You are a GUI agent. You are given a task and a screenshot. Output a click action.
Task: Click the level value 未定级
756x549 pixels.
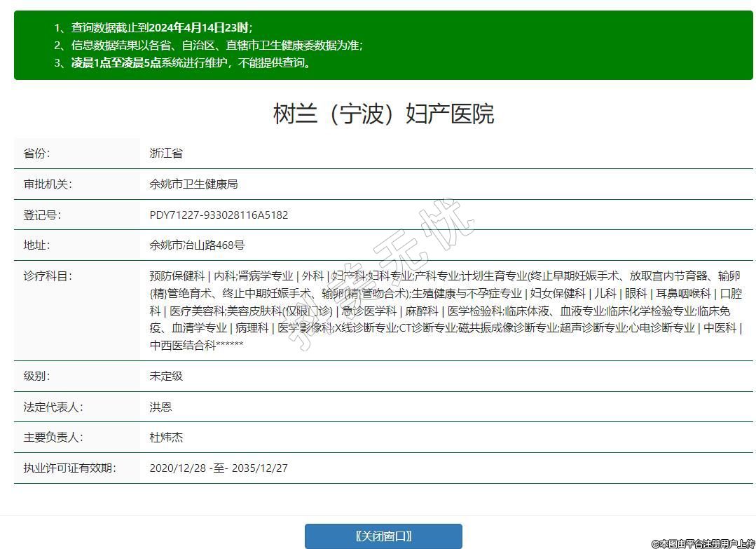[166, 376]
